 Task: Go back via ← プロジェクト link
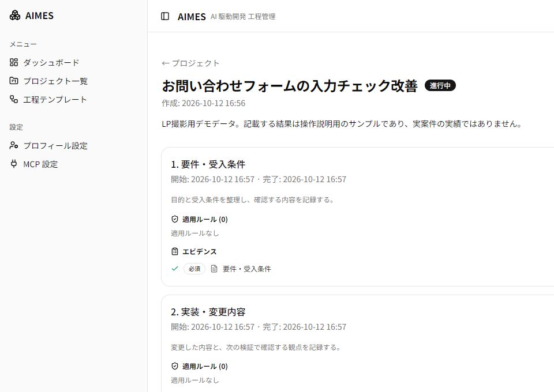[190, 63]
